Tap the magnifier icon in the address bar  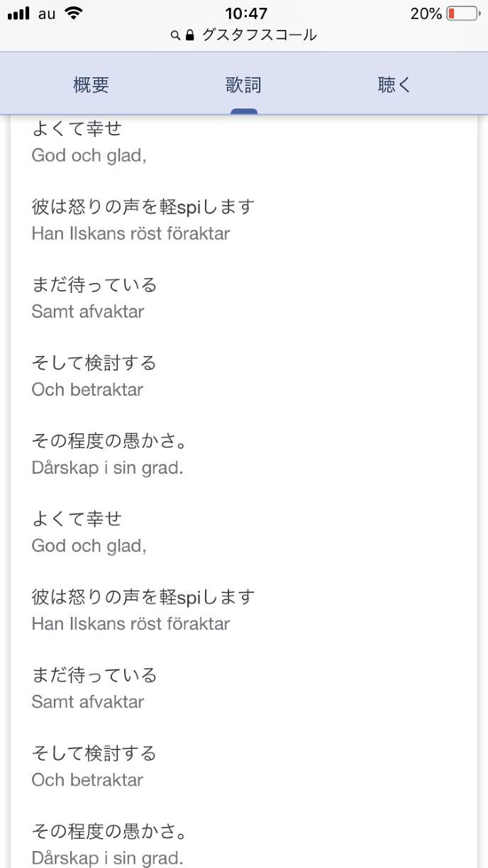(x=175, y=35)
